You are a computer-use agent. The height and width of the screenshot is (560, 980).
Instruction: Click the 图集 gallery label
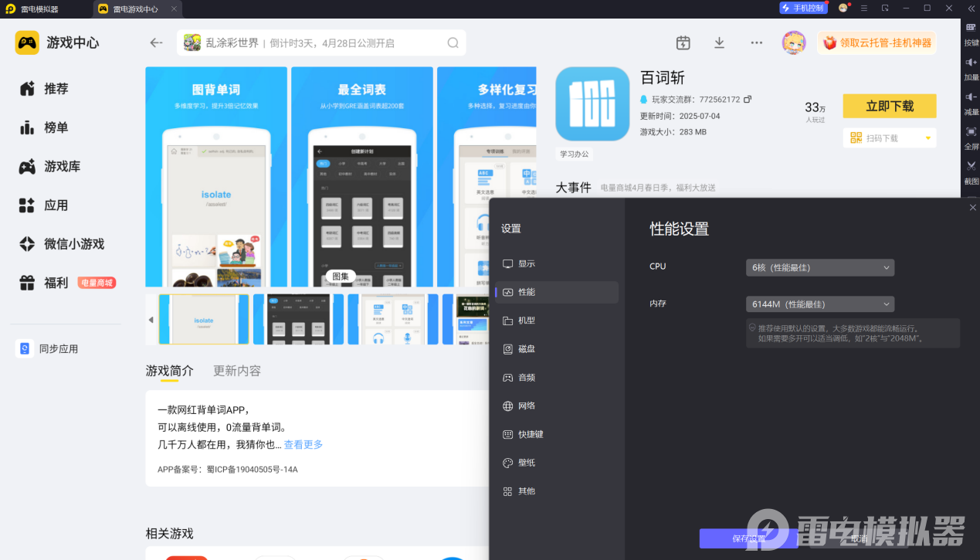tap(341, 276)
